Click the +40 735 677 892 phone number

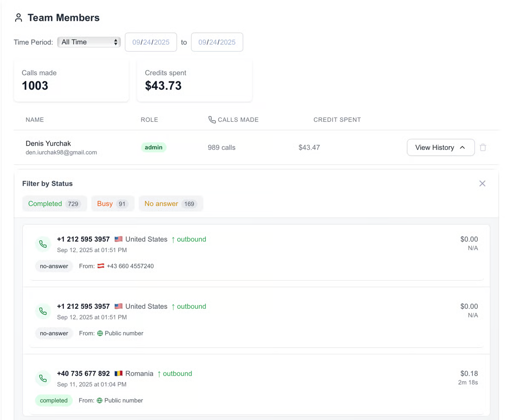(83, 374)
